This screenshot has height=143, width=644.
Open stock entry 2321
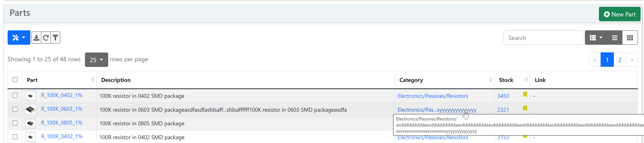(503, 109)
